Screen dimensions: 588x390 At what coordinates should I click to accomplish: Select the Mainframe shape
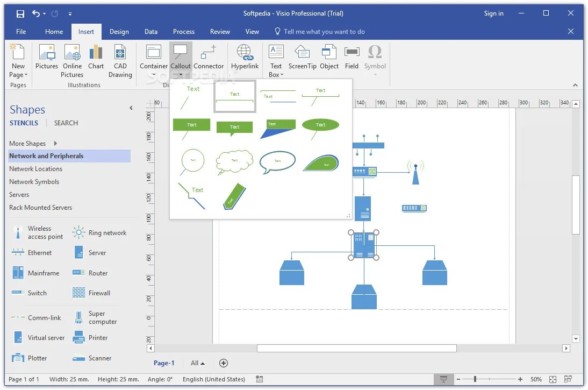35,273
